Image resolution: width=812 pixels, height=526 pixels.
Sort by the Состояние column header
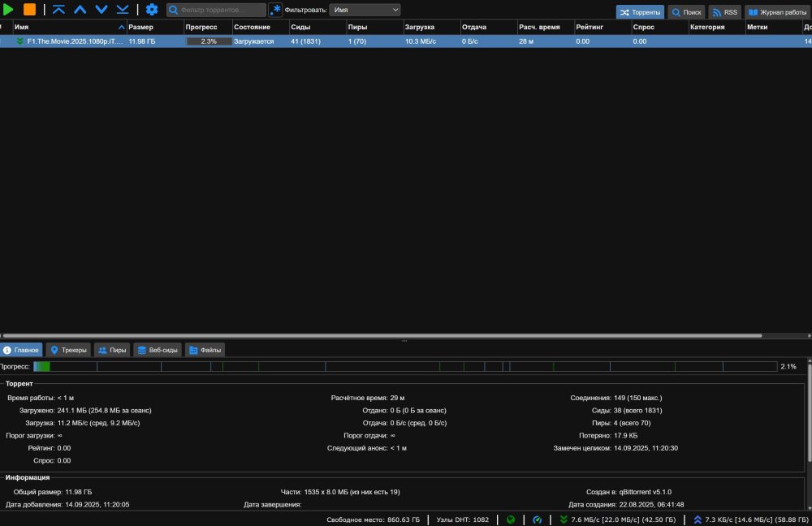(x=261, y=27)
